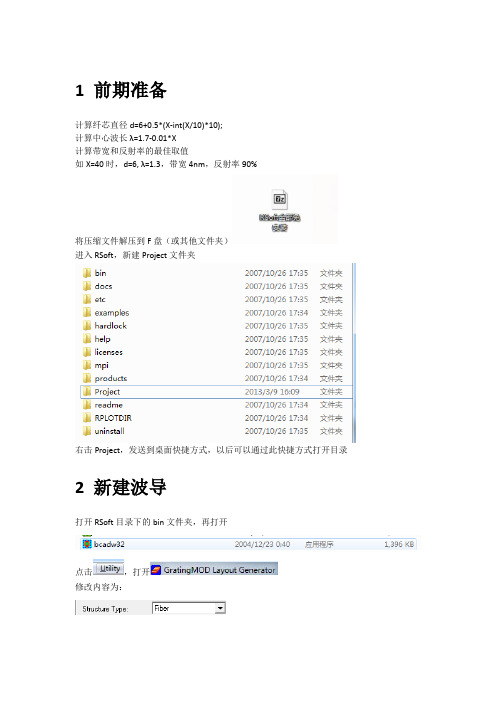This screenshot has height=702, width=496.
Task: Click the 'readme' folder name
Action: [x=108, y=405]
